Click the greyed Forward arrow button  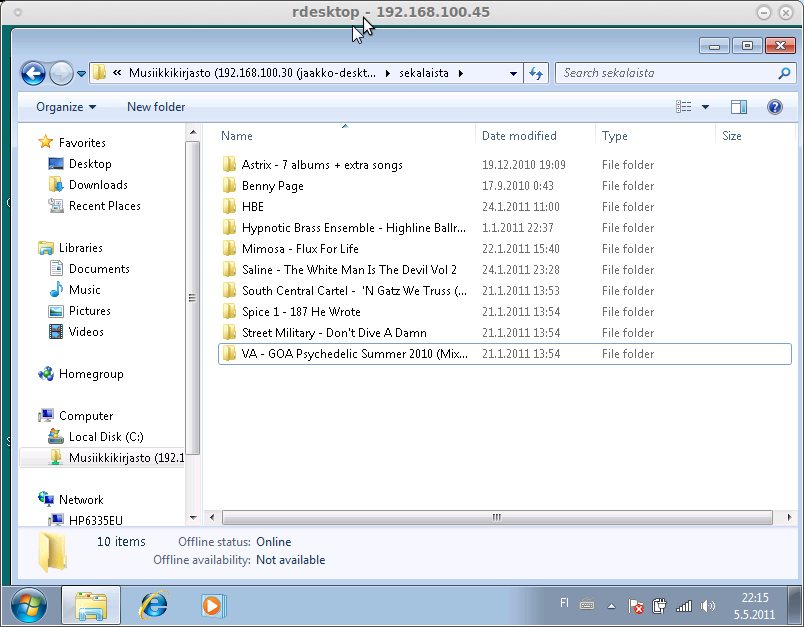(x=61, y=74)
